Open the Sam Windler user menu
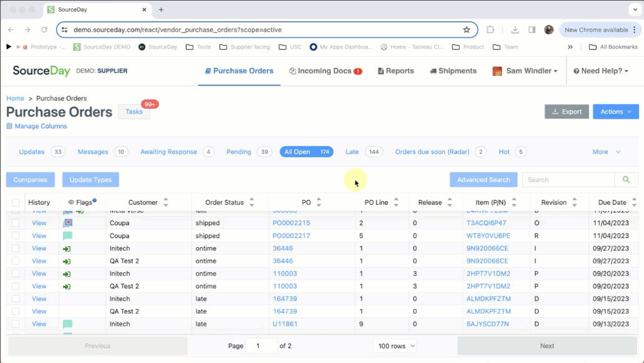Viewport: 644px width, 363px height. (x=525, y=71)
